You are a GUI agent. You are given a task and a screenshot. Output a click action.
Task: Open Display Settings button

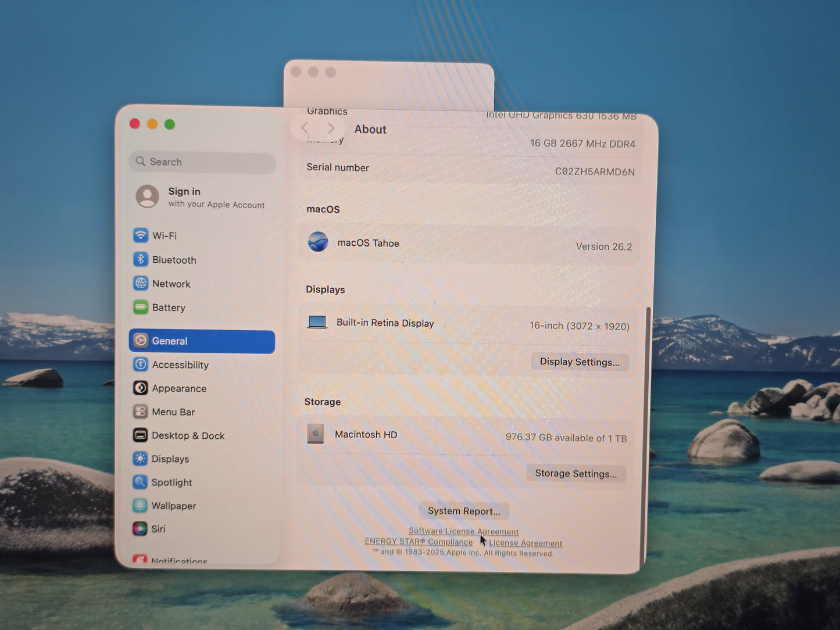click(580, 361)
